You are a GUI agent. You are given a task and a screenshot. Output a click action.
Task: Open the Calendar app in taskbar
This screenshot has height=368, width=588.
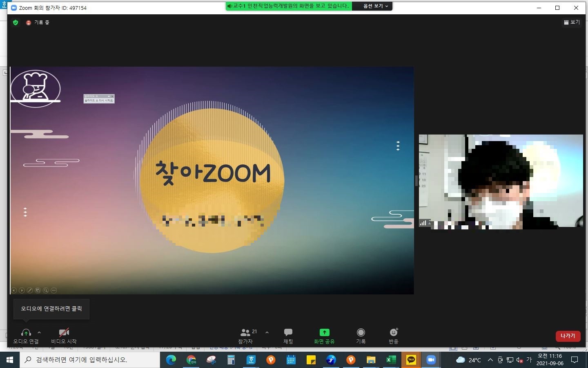pyautogui.click(x=291, y=360)
